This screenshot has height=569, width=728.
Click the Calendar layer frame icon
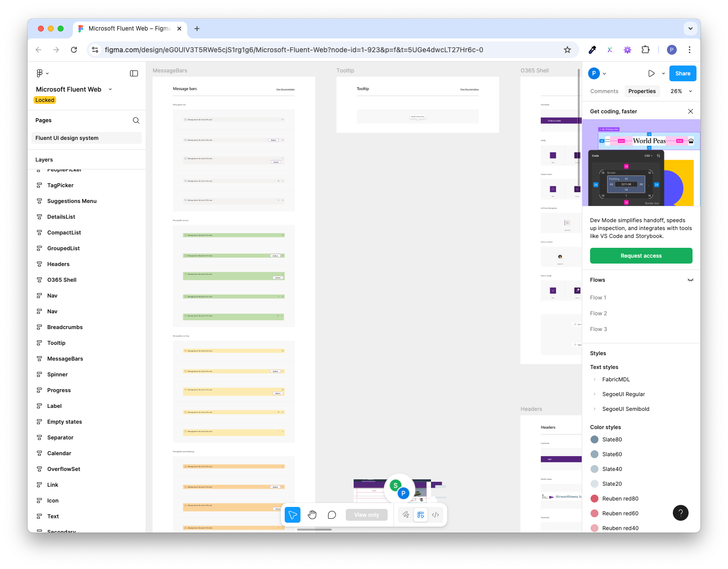[39, 453]
